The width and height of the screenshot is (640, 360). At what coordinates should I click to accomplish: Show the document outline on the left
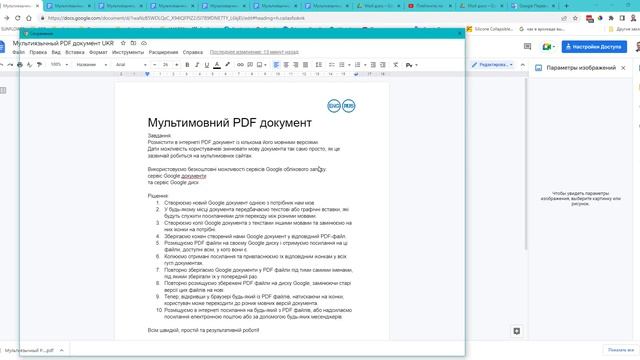[x=3, y=90]
